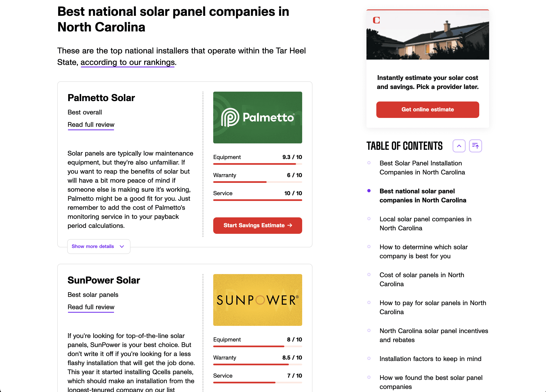
Task: Click Get online estimate
Action: (x=427, y=110)
